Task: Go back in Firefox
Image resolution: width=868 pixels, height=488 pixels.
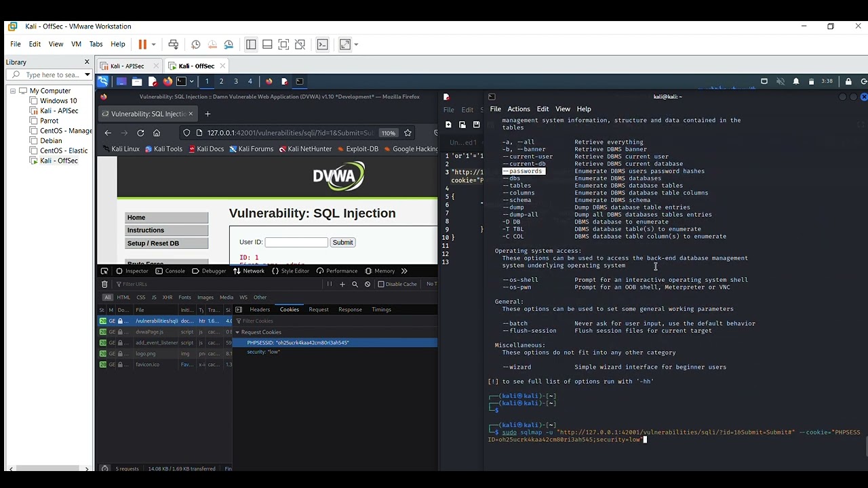Action: 108,133
